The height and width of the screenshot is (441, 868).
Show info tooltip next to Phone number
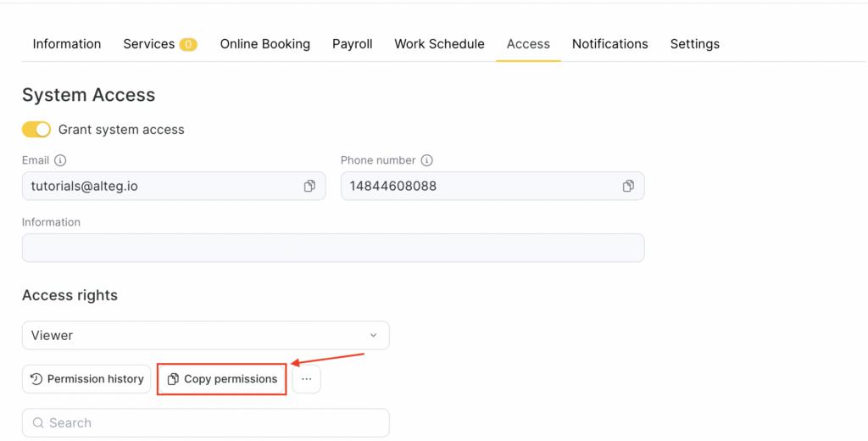[x=427, y=160]
